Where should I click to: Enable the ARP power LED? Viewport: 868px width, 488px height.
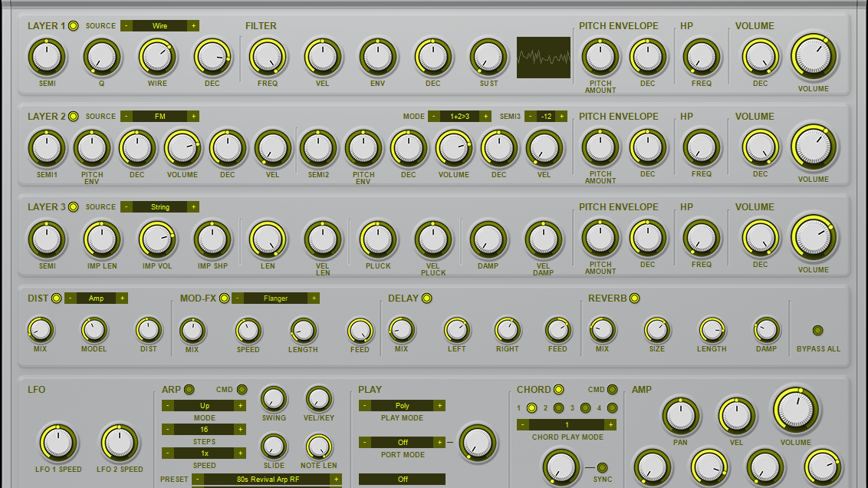click(189, 390)
